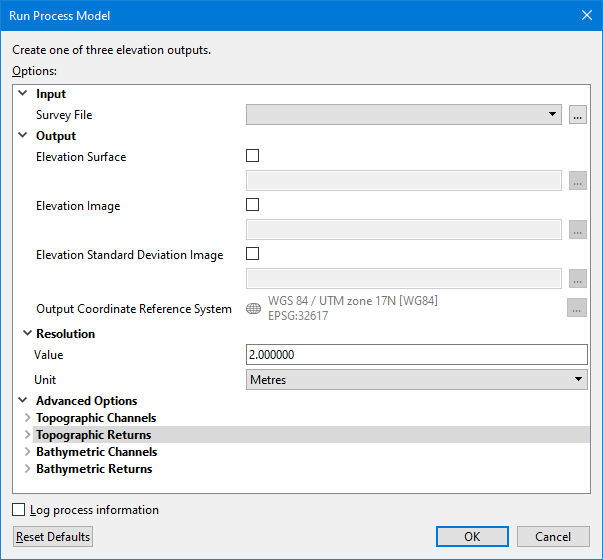Image resolution: width=603 pixels, height=560 pixels.
Task: Click browse button next to Survey File
Action: [x=577, y=115]
